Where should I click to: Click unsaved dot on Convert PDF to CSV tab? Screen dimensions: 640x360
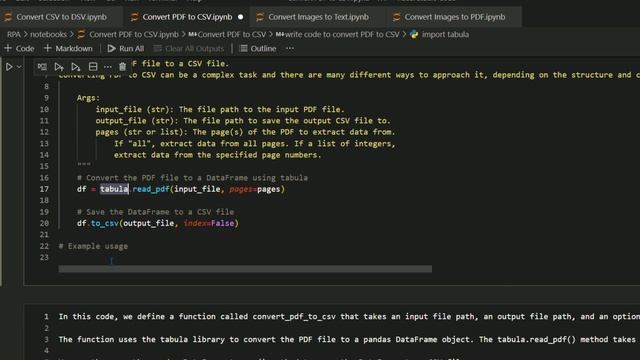(240, 17)
